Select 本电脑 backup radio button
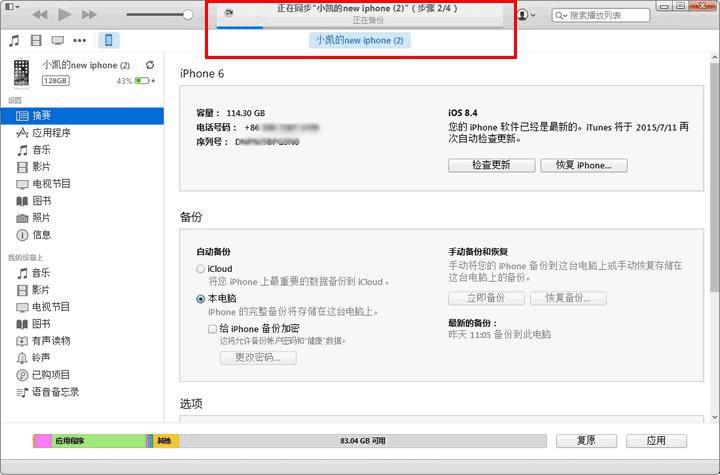 tap(200, 299)
